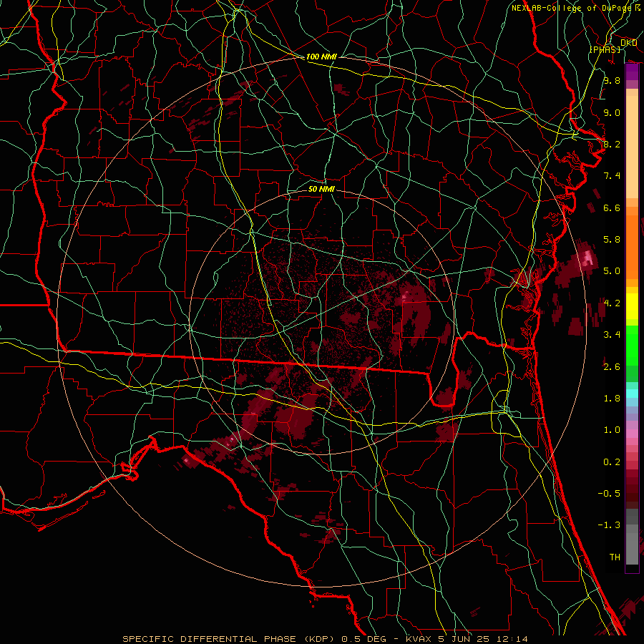This screenshot has width=644, height=644.
Task: Click the 9.0 value on the color scale
Action: (x=612, y=112)
